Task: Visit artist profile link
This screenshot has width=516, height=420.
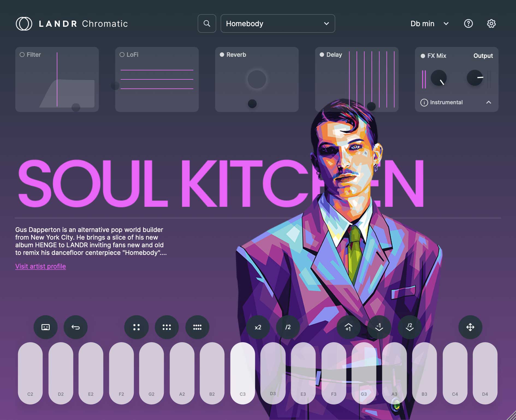Action: click(40, 266)
